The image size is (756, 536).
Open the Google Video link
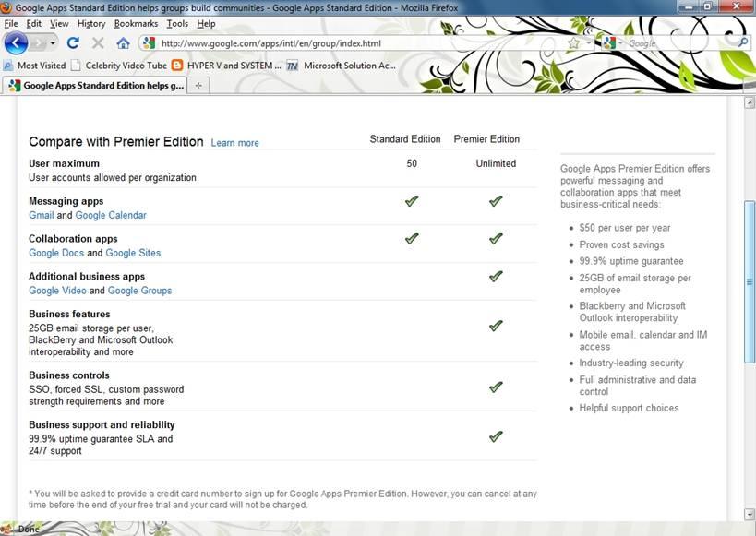(x=57, y=291)
